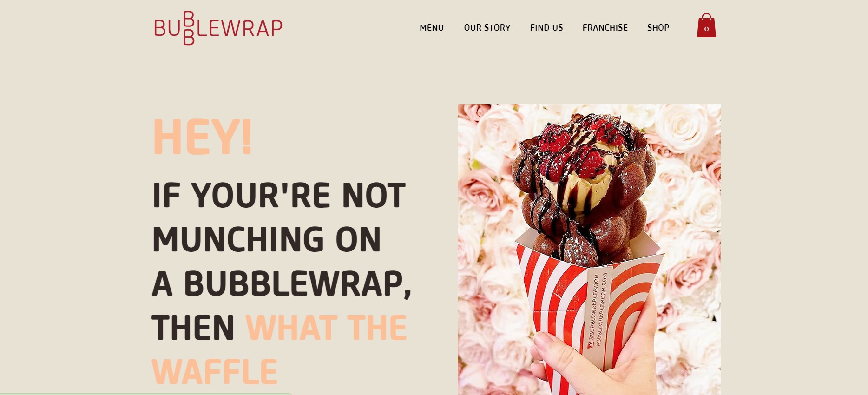Visit the SHOP page from the header
This screenshot has width=868, height=395.
pos(658,27)
